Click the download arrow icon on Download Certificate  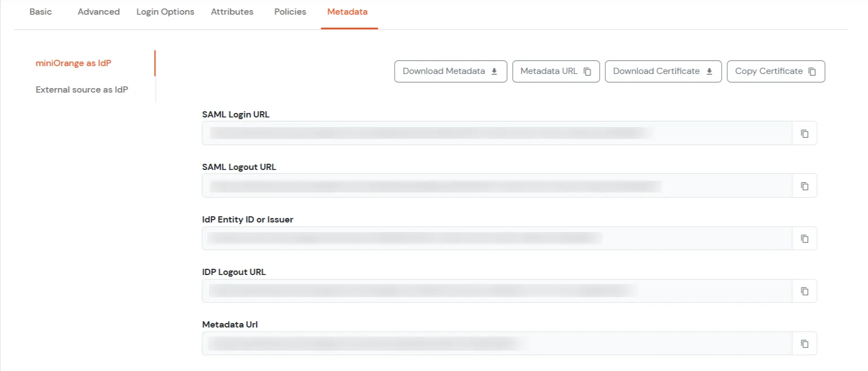710,71
